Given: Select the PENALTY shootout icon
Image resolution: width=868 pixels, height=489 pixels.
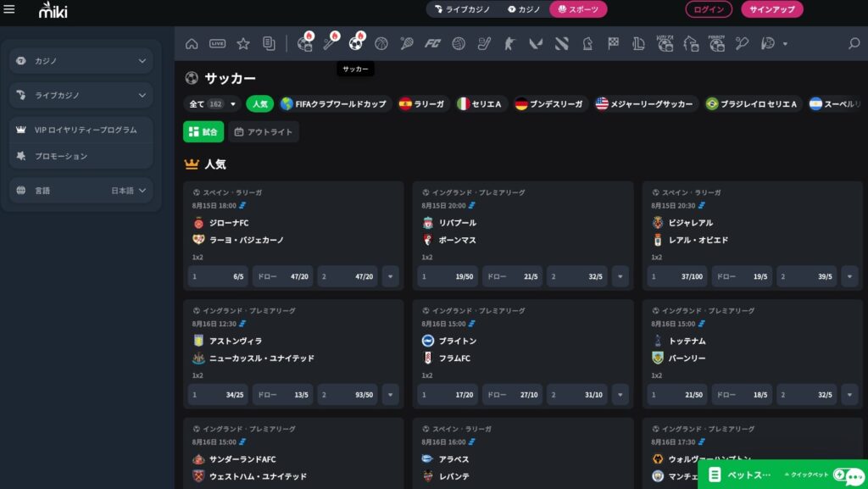Looking at the screenshot, I should [x=716, y=43].
